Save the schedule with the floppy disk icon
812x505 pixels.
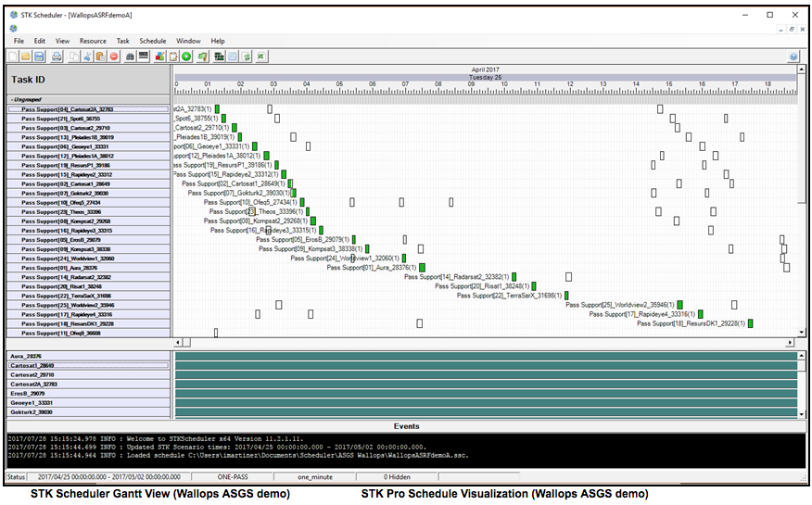point(39,57)
